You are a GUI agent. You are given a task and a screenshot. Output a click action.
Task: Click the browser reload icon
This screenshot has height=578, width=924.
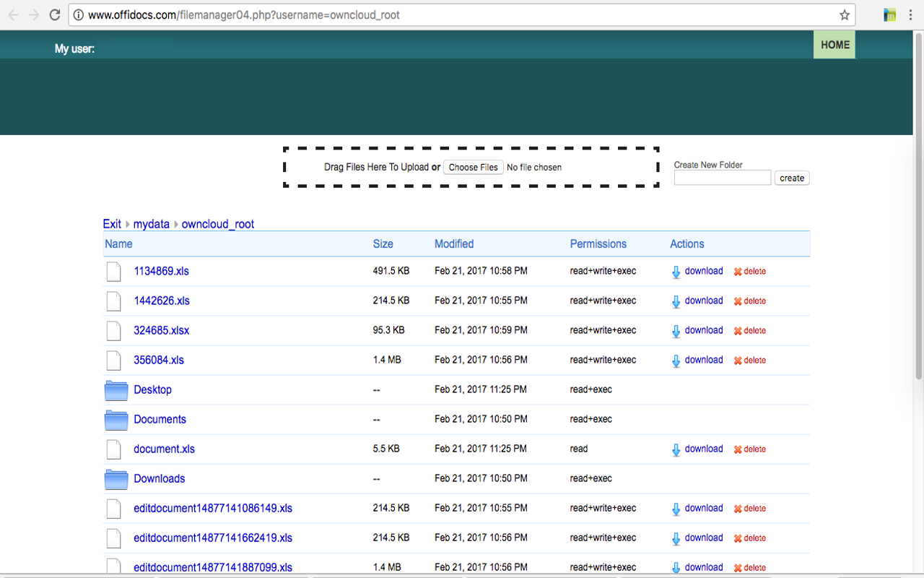tap(55, 14)
